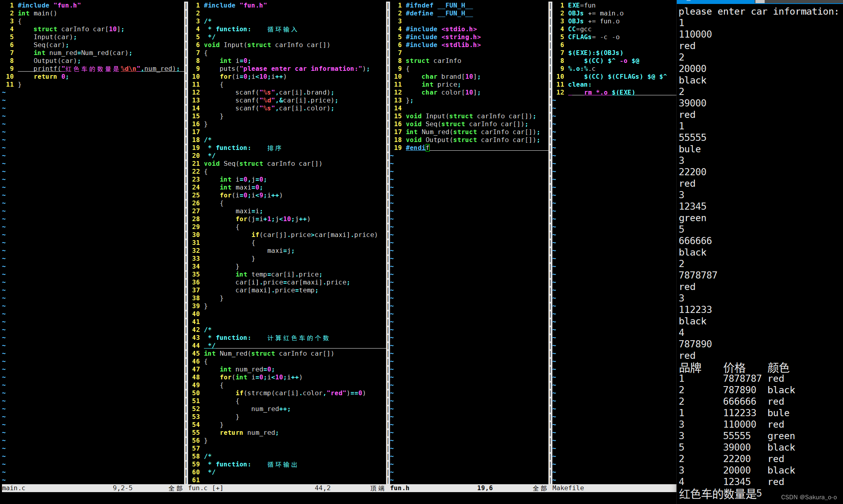This screenshot has width=843, height=504.
Task: Click the puts "please enter car information:" line
Action: (x=294, y=68)
